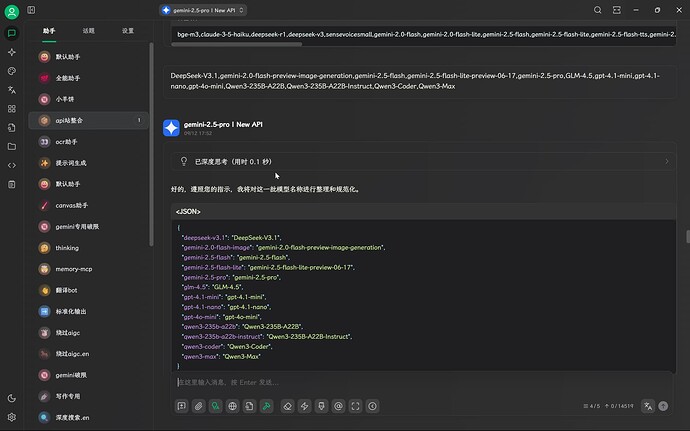Select knowledge base icon in input toolbar

tap(250, 406)
